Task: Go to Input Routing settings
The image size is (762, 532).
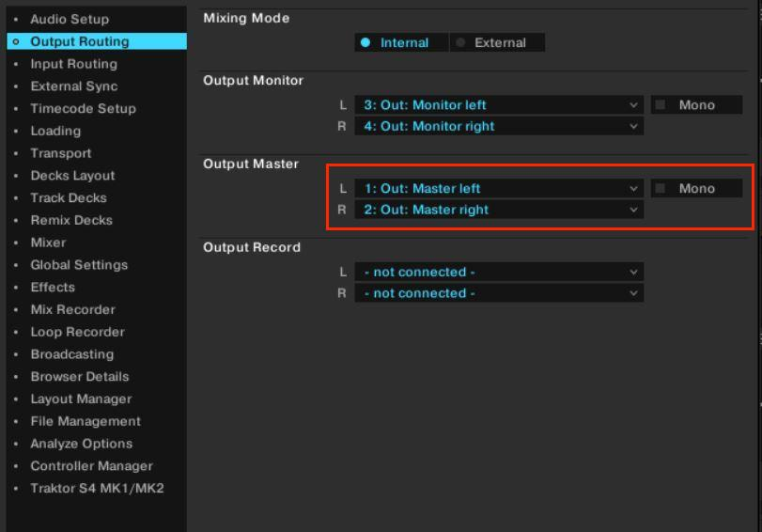Action: [73, 64]
